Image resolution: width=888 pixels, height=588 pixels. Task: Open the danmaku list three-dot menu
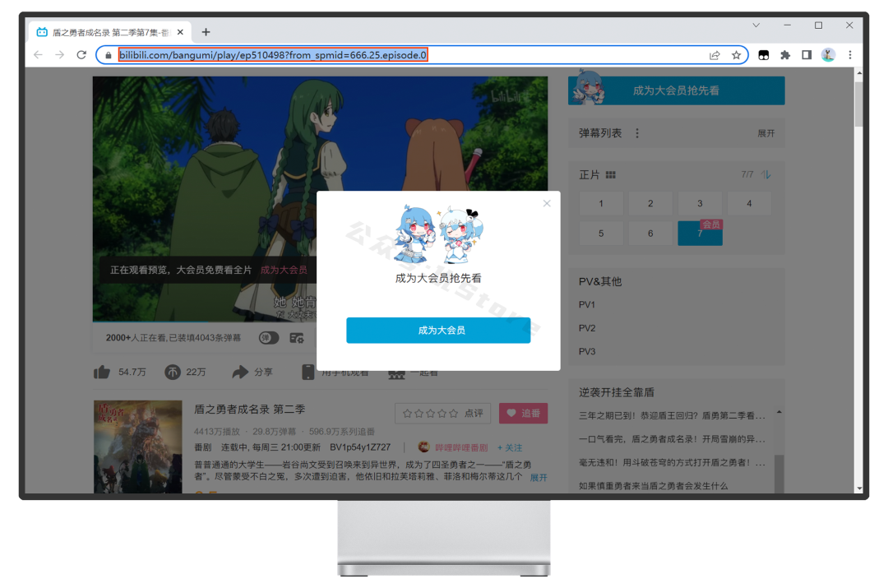[x=637, y=133]
